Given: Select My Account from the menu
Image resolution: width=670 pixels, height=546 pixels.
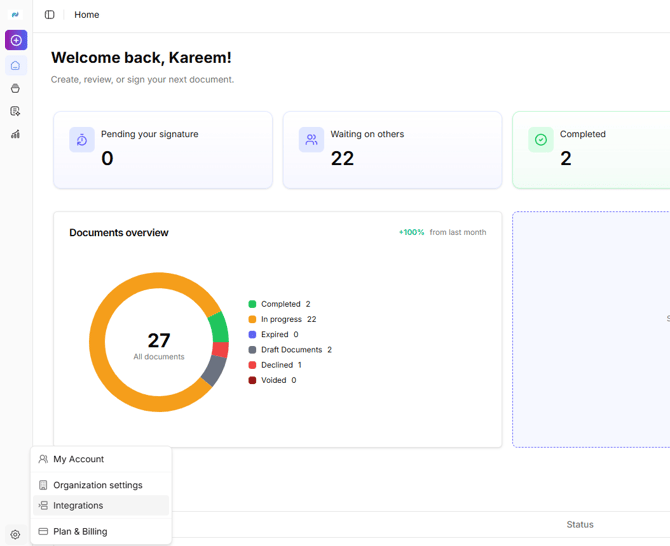Looking at the screenshot, I should click(x=78, y=459).
